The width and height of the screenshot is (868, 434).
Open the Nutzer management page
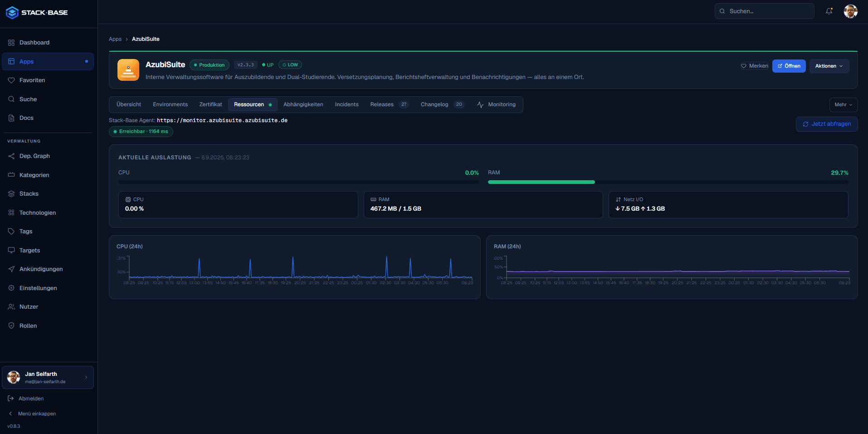(48, 307)
